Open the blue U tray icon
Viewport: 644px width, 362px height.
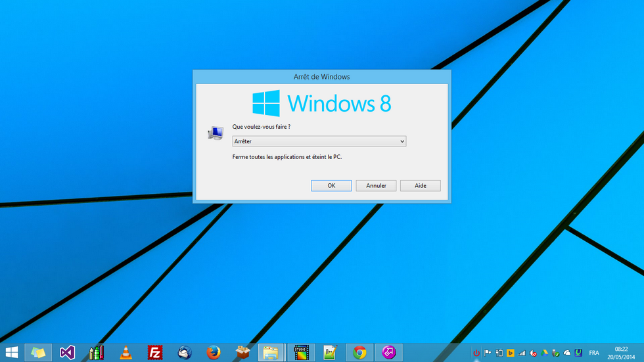pos(578,353)
